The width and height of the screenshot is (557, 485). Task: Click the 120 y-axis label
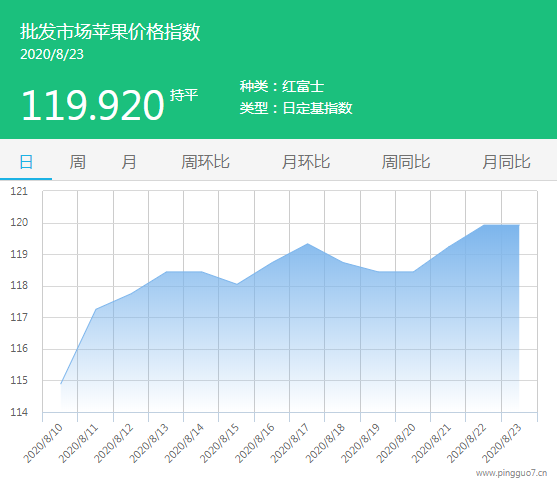tap(19, 222)
